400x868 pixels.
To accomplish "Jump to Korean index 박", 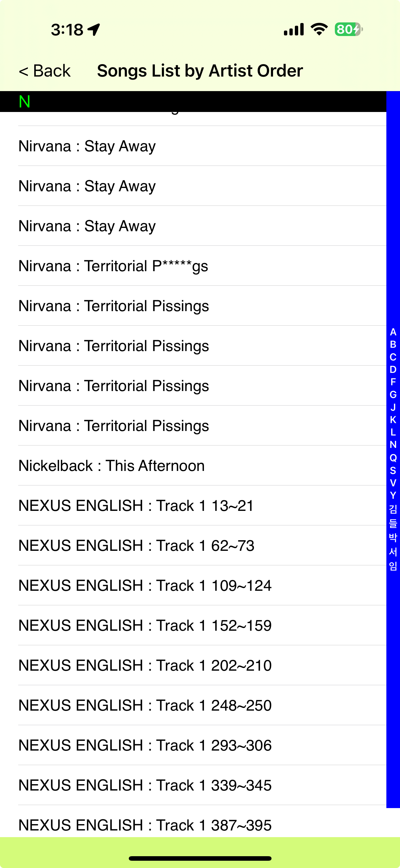I will coord(393,538).
